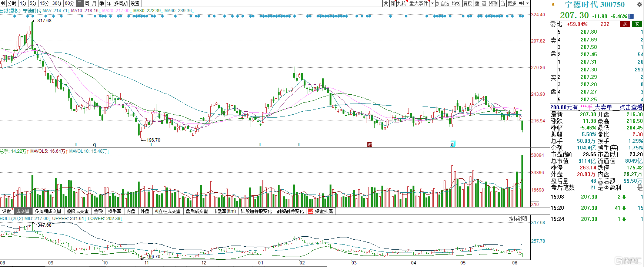Toggle the 九转 indicator
The height and width of the screenshot is (267, 644).
(x=402, y=3)
